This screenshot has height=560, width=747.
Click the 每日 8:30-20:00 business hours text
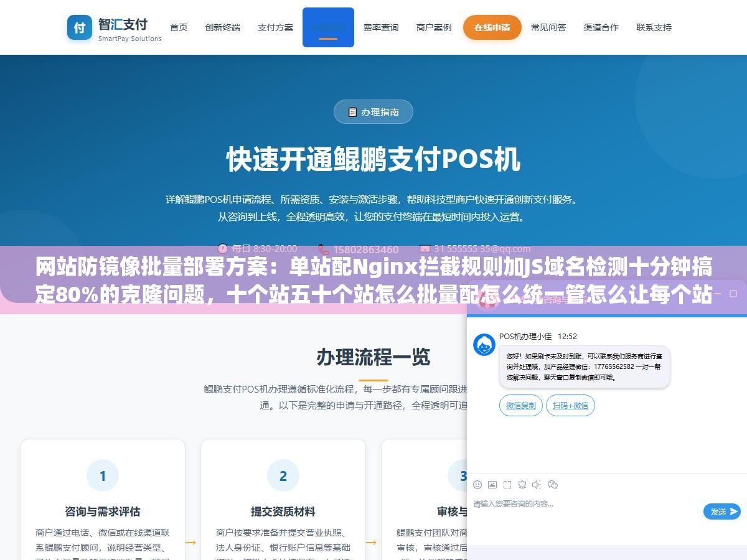point(265,249)
